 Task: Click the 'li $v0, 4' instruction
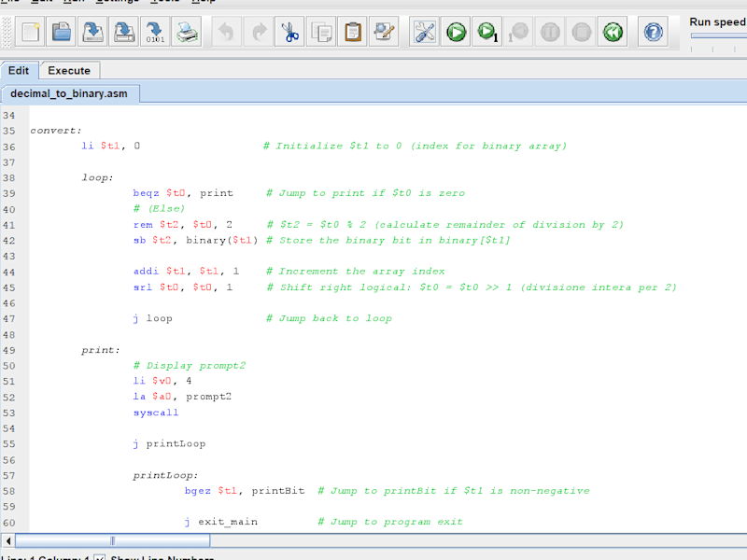point(162,381)
